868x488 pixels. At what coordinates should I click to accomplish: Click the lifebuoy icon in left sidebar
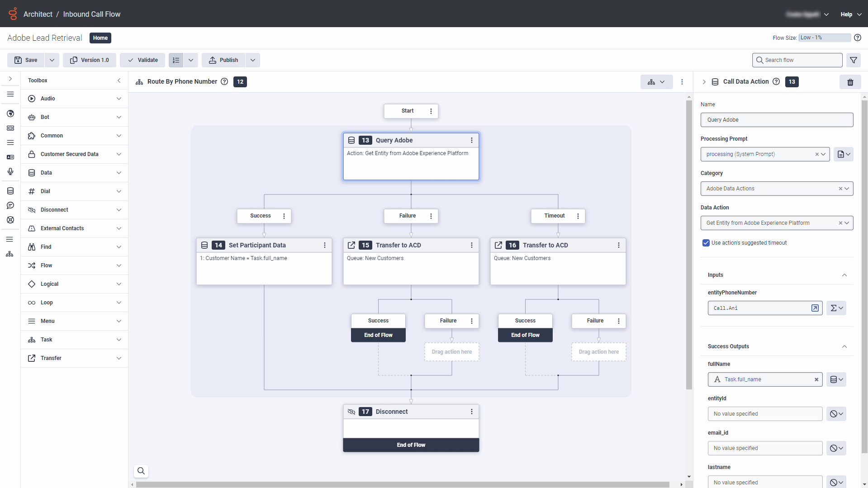[10, 220]
